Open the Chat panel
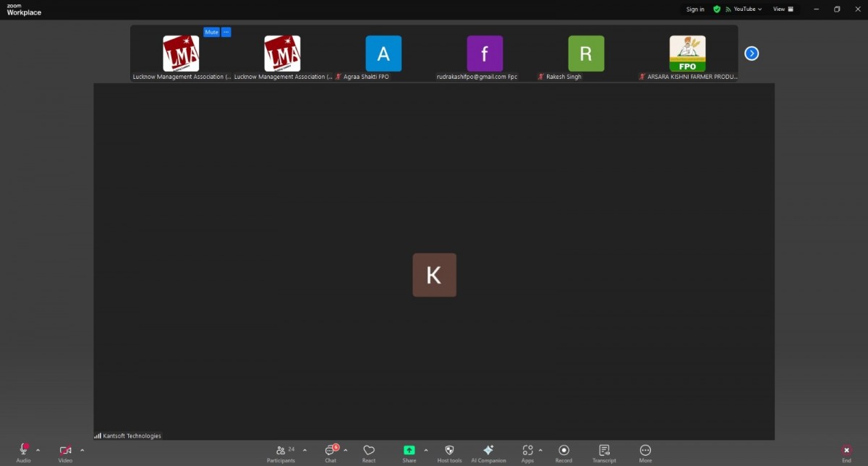Image resolution: width=868 pixels, height=466 pixels. click(x=331, y=452)
